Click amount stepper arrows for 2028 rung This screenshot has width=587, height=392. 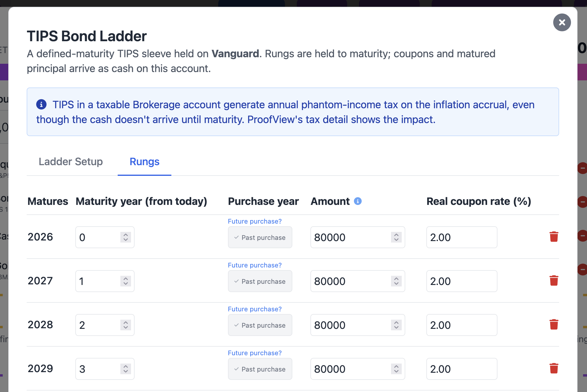[x=396, y=325]
